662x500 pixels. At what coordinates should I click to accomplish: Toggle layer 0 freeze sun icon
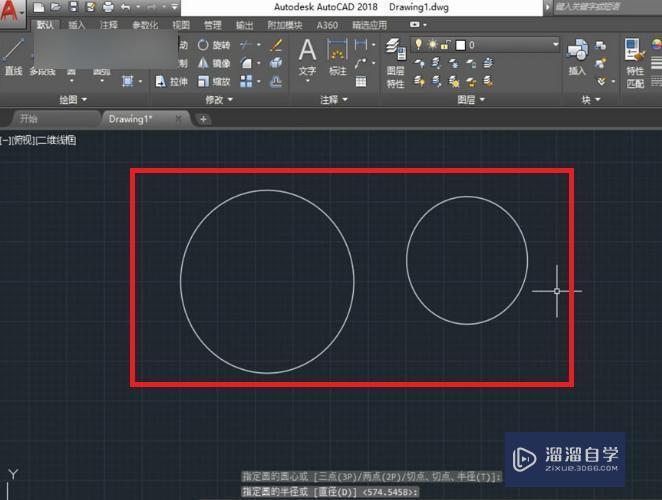tap(432, 44)
